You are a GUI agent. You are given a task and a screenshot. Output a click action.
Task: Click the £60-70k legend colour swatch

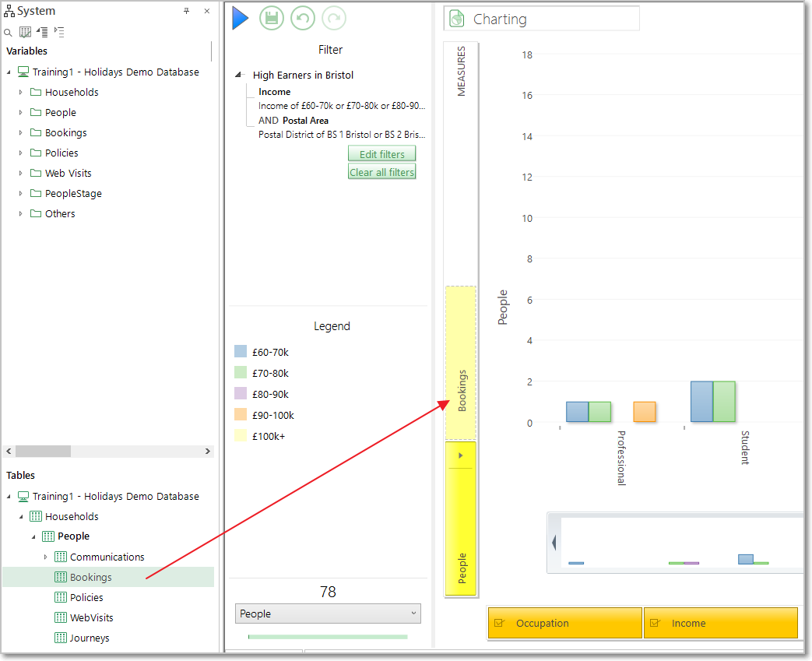coord(241,352)
